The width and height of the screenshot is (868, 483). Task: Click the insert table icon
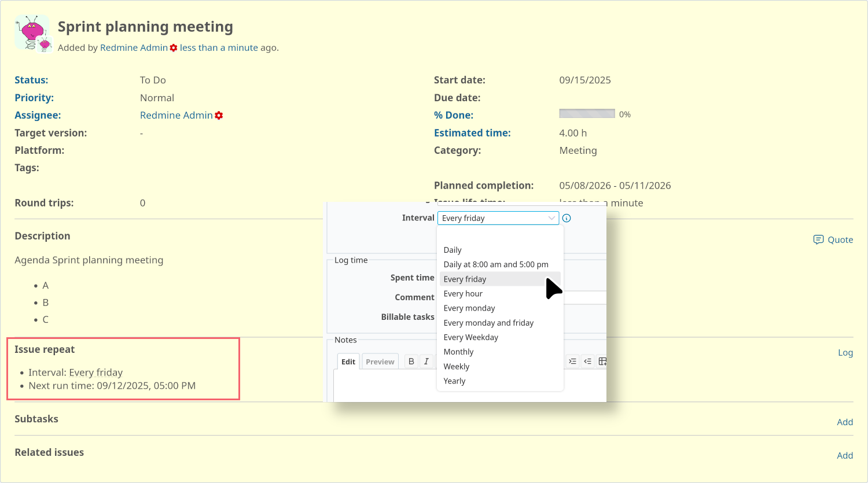pyautogui.click(x=602, y=361)
